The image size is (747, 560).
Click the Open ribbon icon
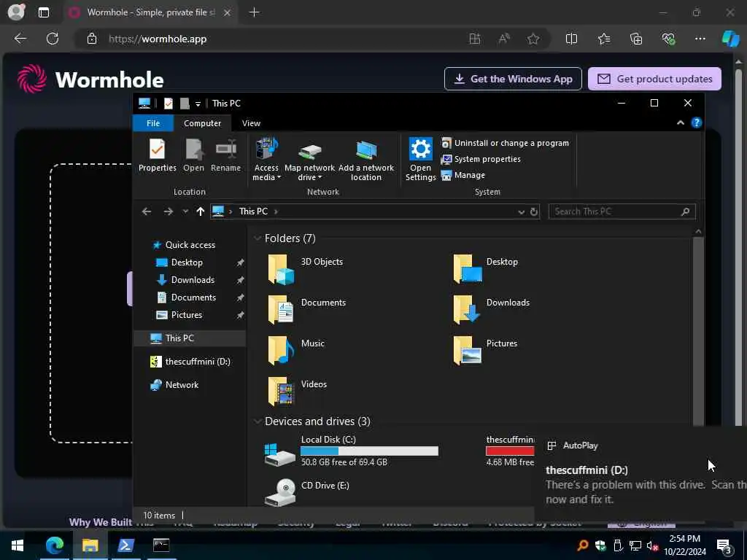[x=193, y=155]
